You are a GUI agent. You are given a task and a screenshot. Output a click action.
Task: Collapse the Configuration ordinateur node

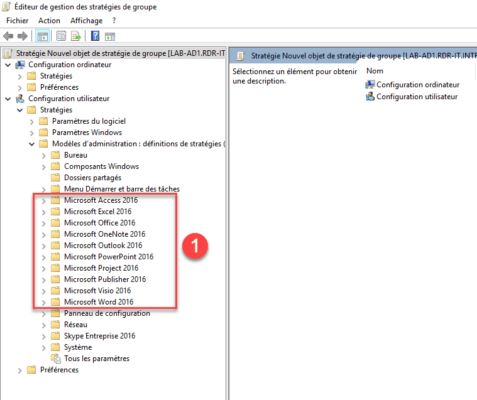pos(8,65)
